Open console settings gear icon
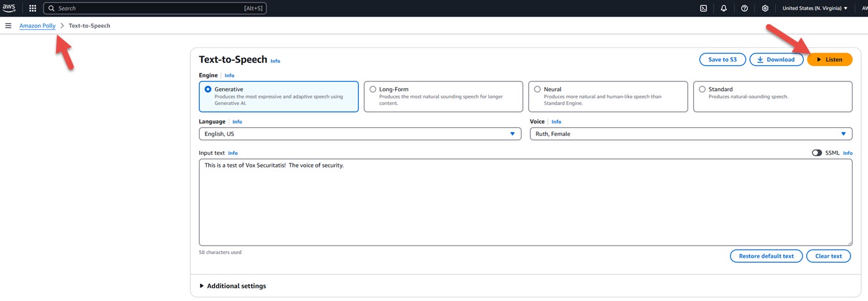Screen dimensions: 868x301 point(765,8)
